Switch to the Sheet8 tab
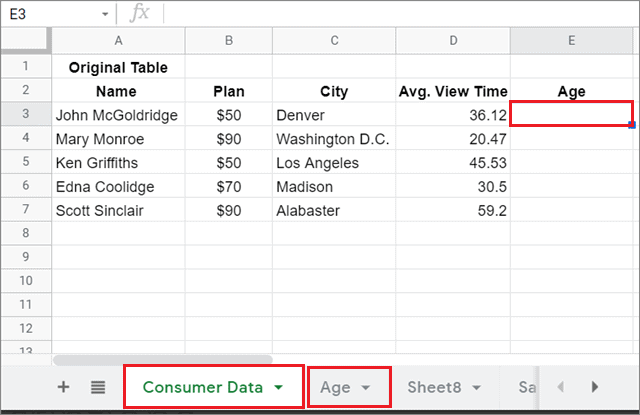 [x=432, y=387]
